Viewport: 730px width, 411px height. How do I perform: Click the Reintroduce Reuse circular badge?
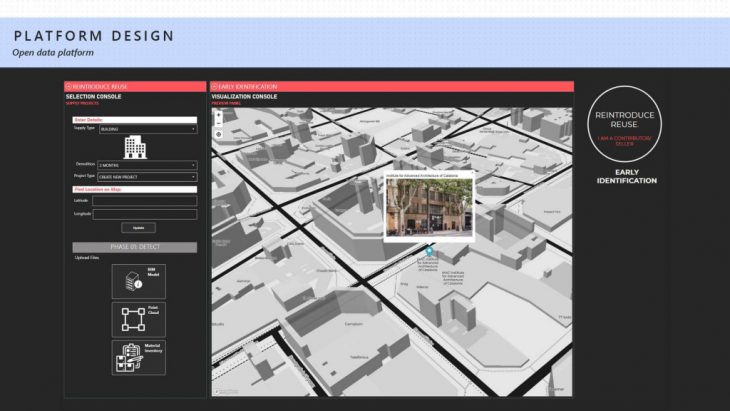pyautogui.click(x=626, y=123)
